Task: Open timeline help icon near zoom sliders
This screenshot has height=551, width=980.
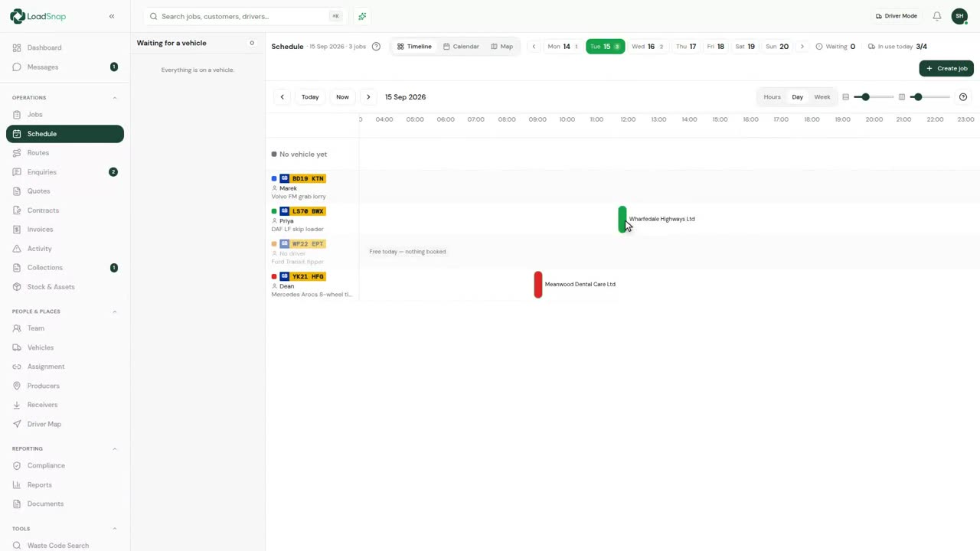Action: [x=963, y=97]
